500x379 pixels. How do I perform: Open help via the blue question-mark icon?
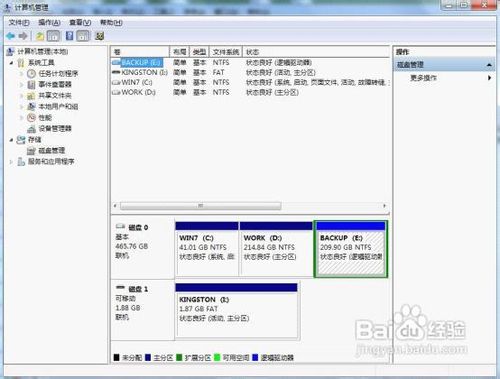pos(69,36)
